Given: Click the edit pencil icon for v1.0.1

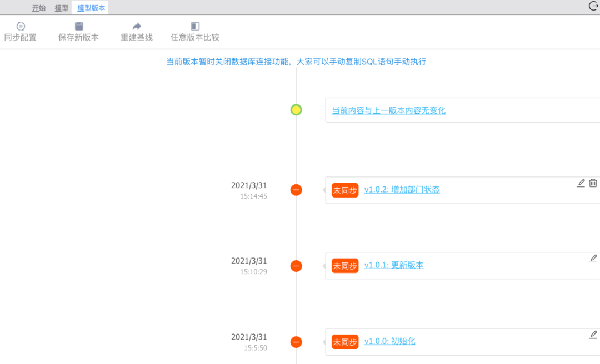Looking at the screenshot, I should click(x=593, y=258).
